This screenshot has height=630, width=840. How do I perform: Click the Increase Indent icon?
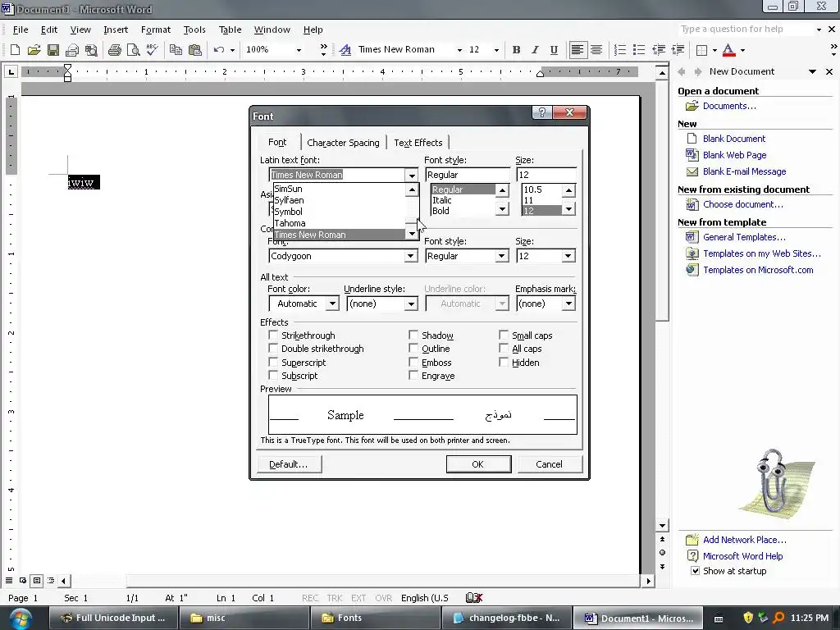click(x=678, y=50)
